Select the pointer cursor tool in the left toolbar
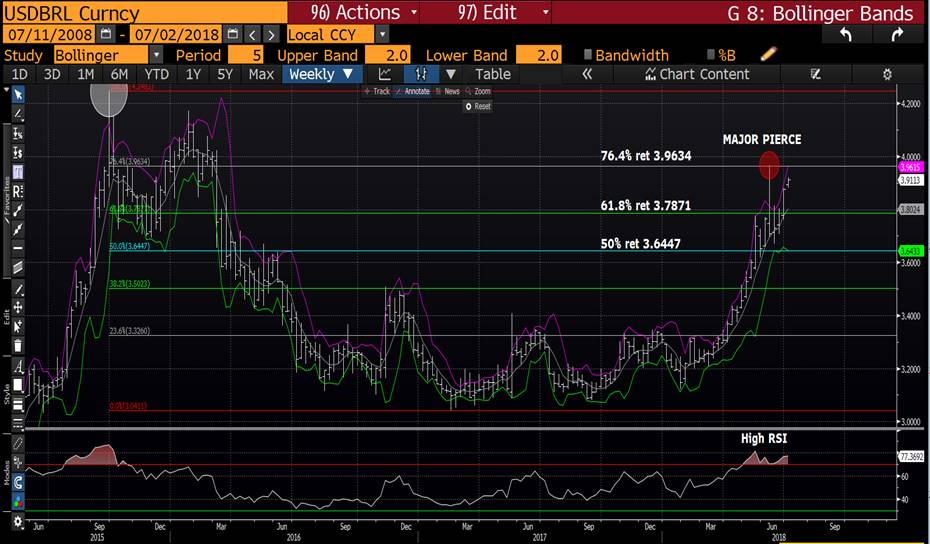The image size is (930, 544). tap(18, 94)
